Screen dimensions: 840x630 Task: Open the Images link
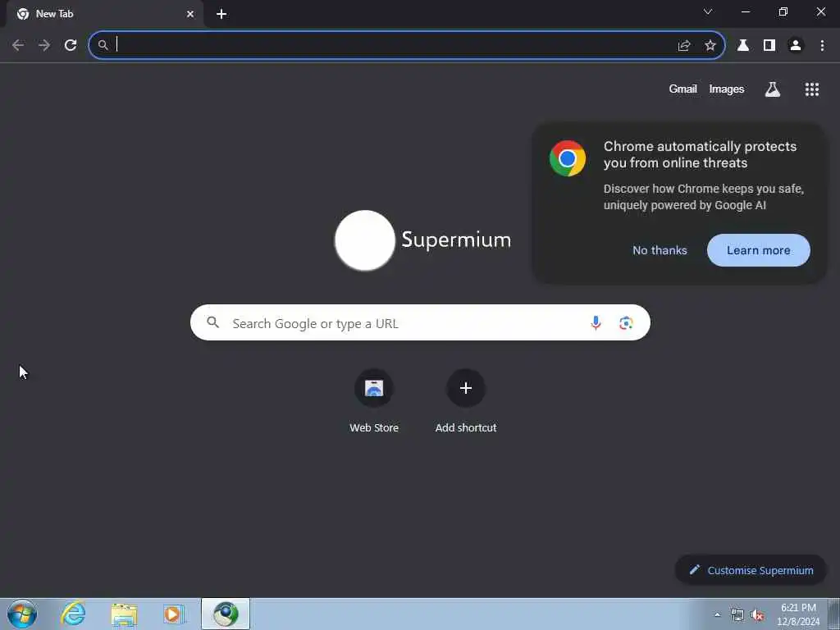coord(727,89)
